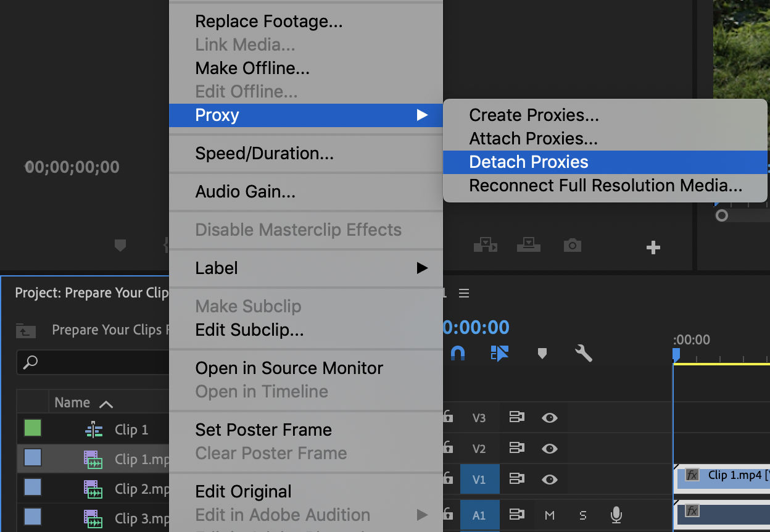Select Detach Proxies from the Proxy submenu
Image resolution: width=770 pixels, height=532 pixels.
528,162
